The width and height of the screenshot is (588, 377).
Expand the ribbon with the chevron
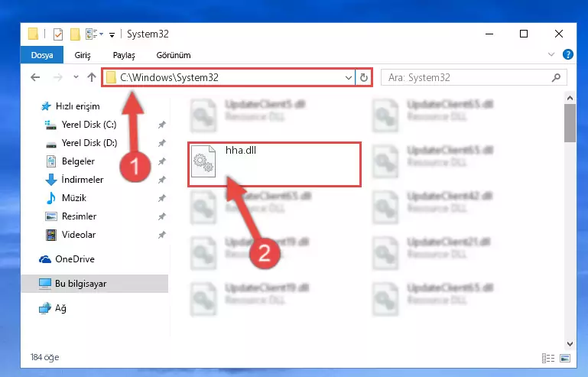tap(551, 55)
